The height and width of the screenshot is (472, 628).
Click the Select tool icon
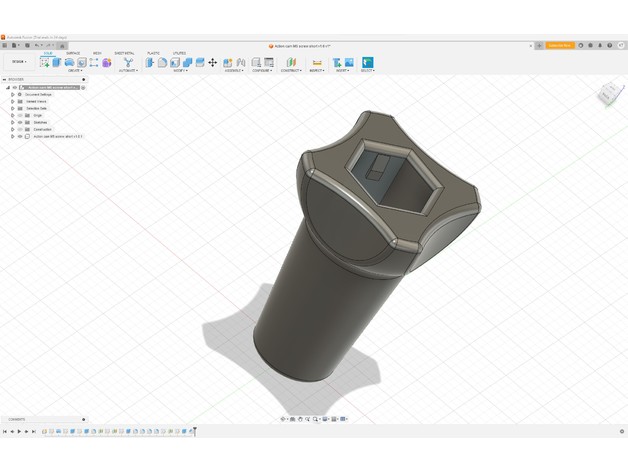(x=367, y=62)
